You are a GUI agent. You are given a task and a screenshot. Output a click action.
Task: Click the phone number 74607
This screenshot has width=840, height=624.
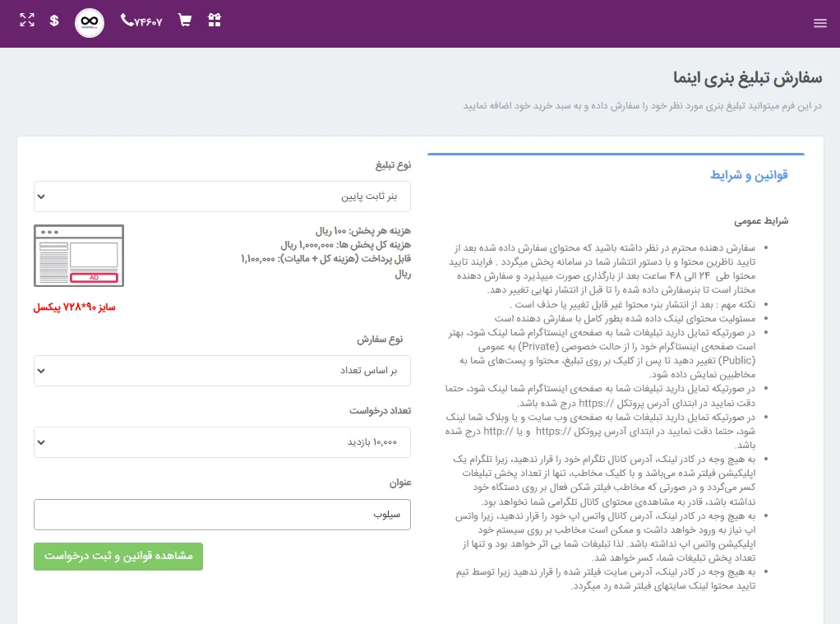(x=141, y=21)
